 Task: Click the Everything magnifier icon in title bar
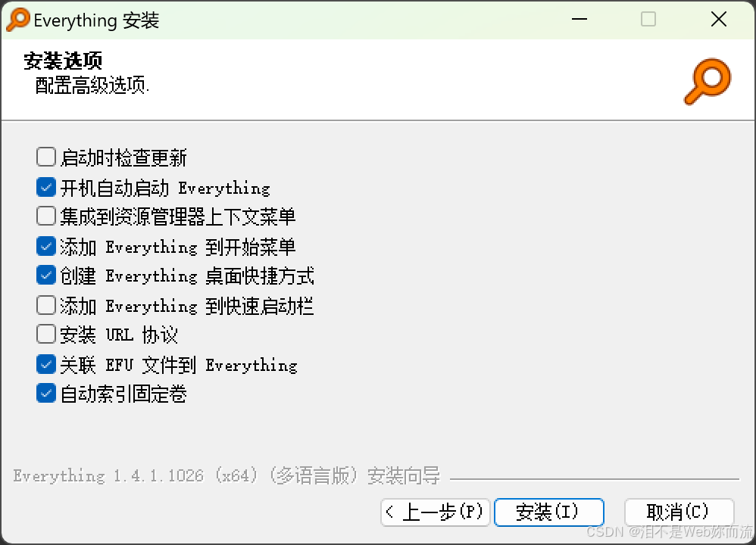18,20
